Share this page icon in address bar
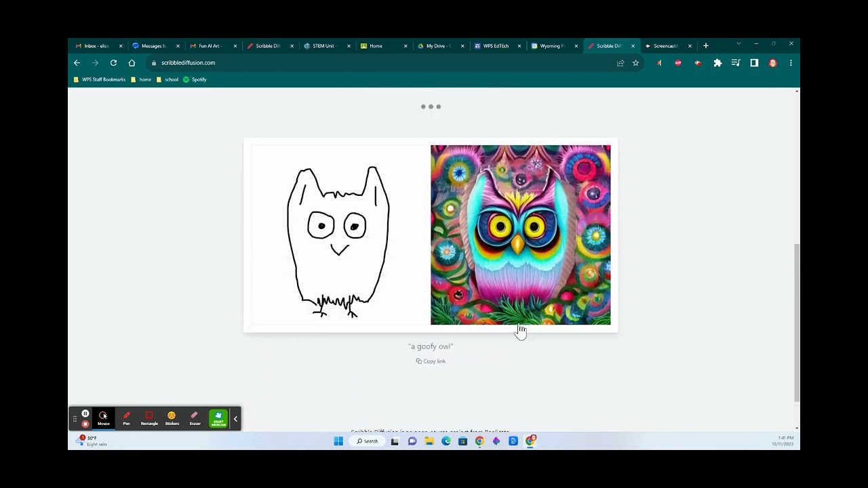The height and width of the screenshot is (488, 868). point(620,63)
